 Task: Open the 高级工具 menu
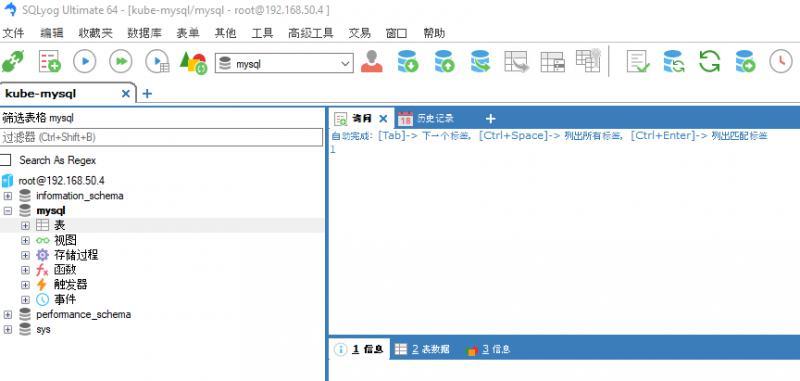pos(311,33)
